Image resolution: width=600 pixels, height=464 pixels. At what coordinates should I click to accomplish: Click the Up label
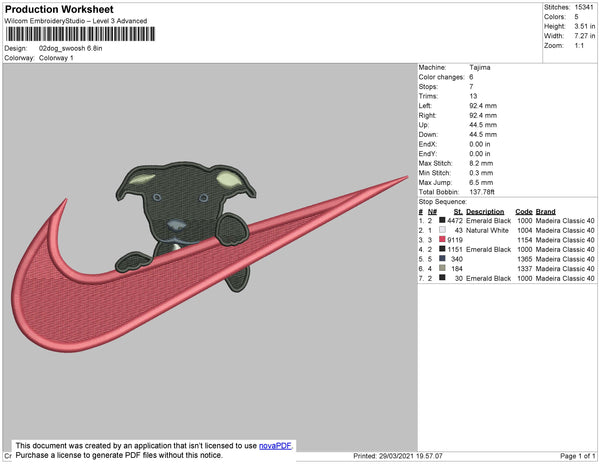click(x=424, y=125)
